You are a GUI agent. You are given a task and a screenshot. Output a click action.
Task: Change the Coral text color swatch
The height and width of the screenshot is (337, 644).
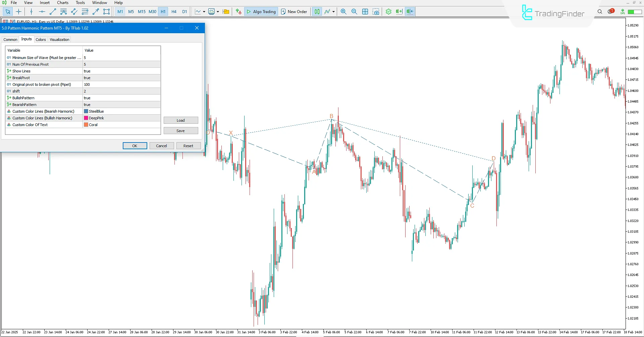[x=86, y=124]
